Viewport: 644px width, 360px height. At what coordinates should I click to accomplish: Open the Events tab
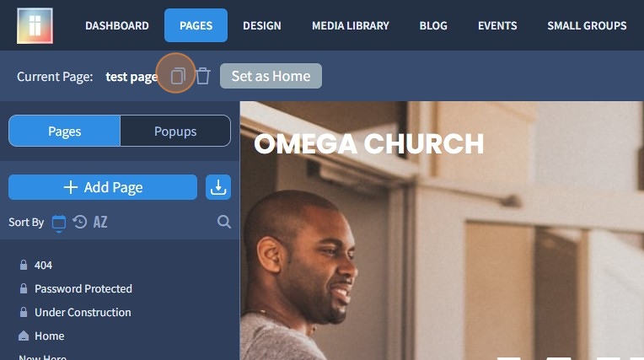497,25
